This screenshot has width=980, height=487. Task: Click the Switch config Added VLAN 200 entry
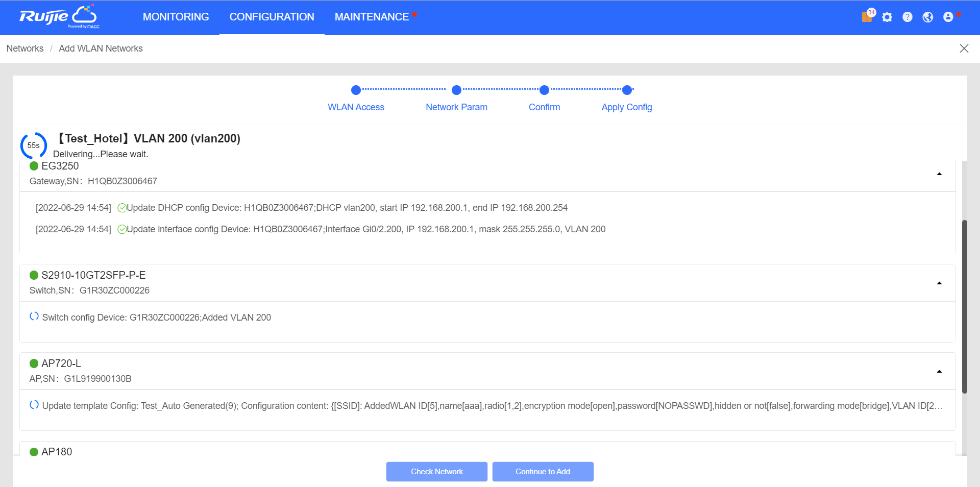tap(157, 318)
